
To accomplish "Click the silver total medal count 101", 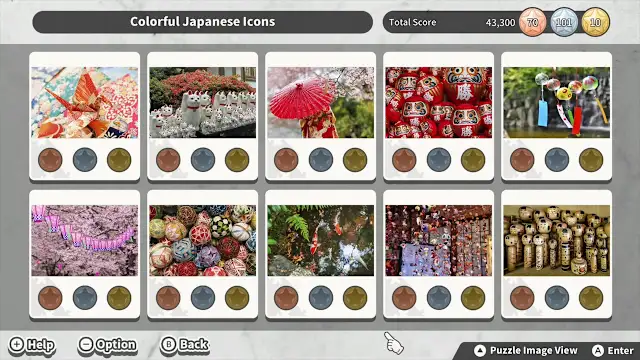I will tap(564, 22).
